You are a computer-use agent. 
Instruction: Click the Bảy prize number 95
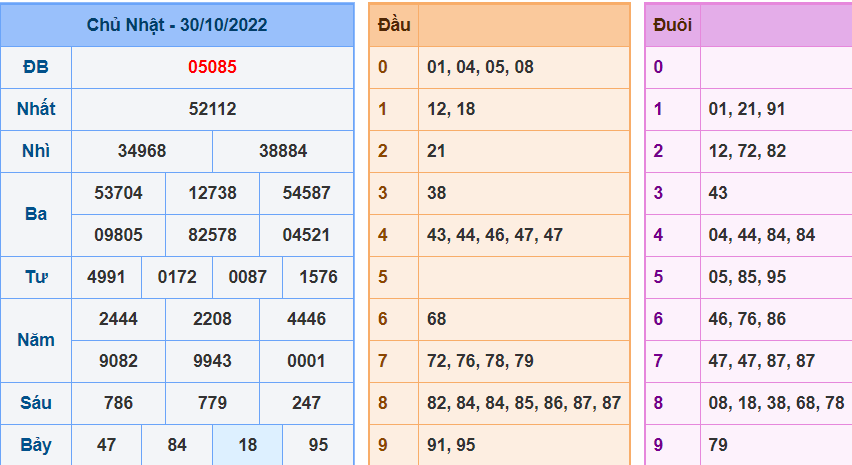[318, 445]
